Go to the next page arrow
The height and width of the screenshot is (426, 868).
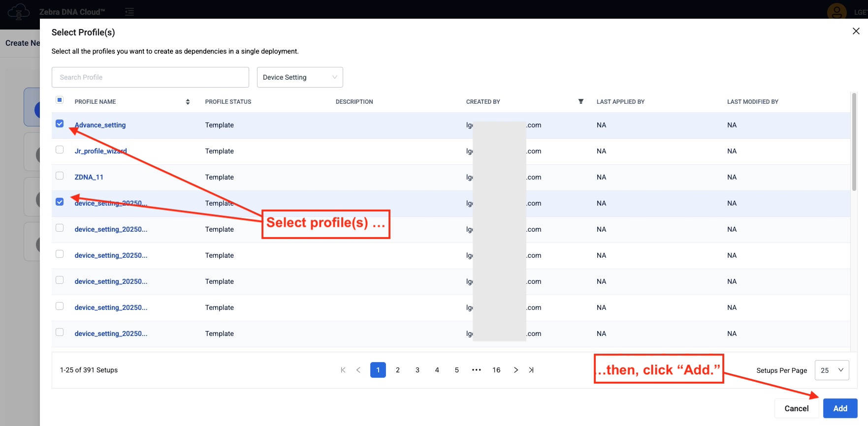(x=516, y=370)
